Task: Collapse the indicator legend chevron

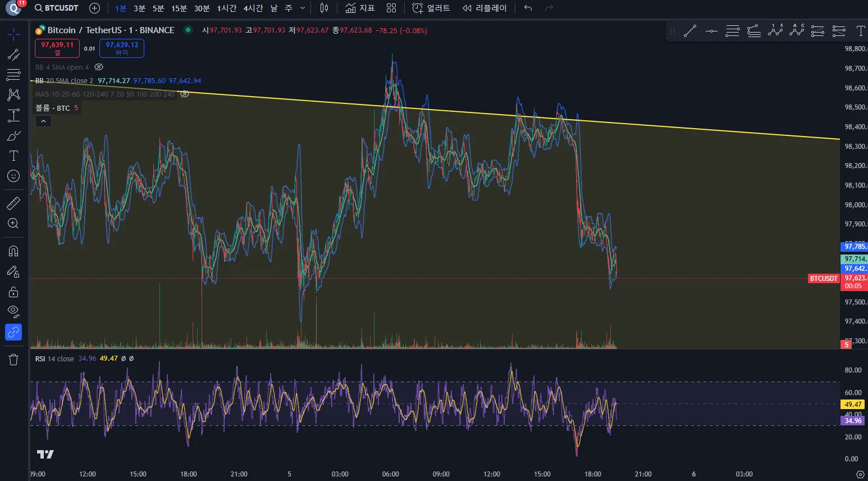Action: tap(43, 121)
